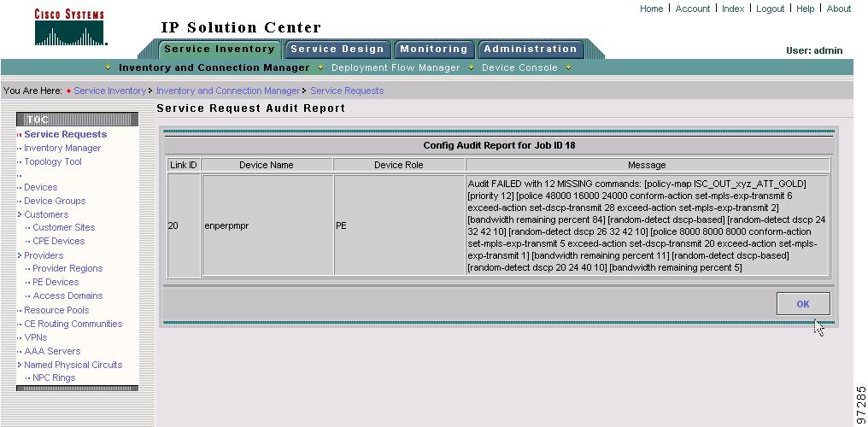Expand Named Physical Circuits arrow
The image size is (868, 427).
tap(20, 365)
